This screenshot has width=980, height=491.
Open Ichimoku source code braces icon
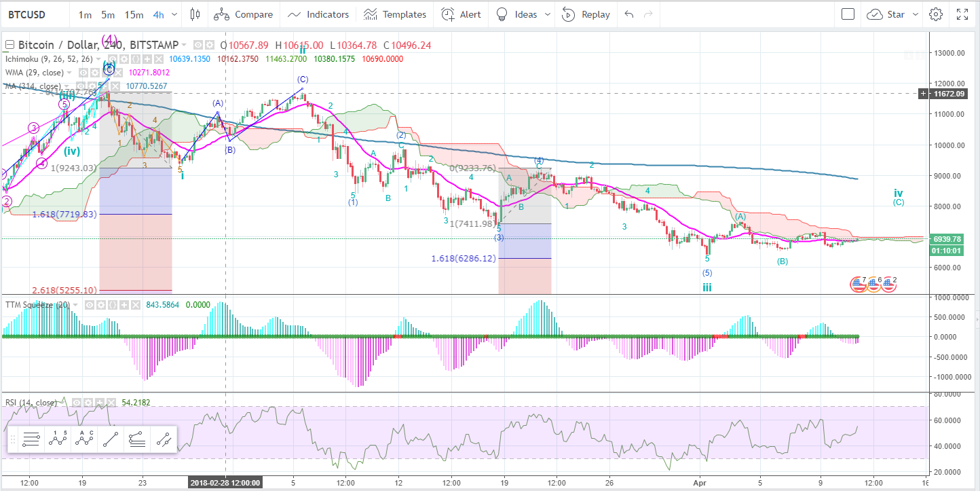point(136,59)
